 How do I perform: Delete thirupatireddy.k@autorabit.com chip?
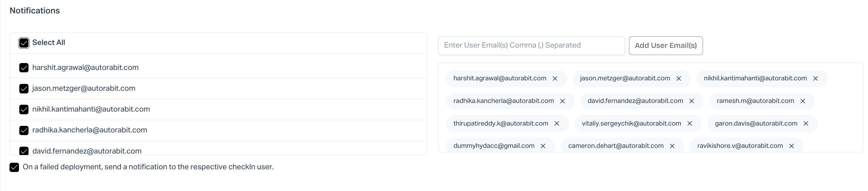coord(557,123)
